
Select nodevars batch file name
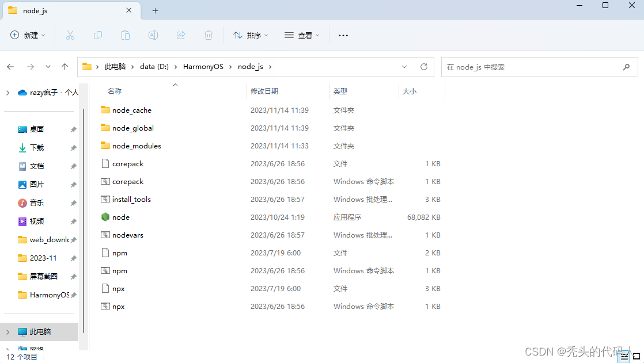coord(128,235)
